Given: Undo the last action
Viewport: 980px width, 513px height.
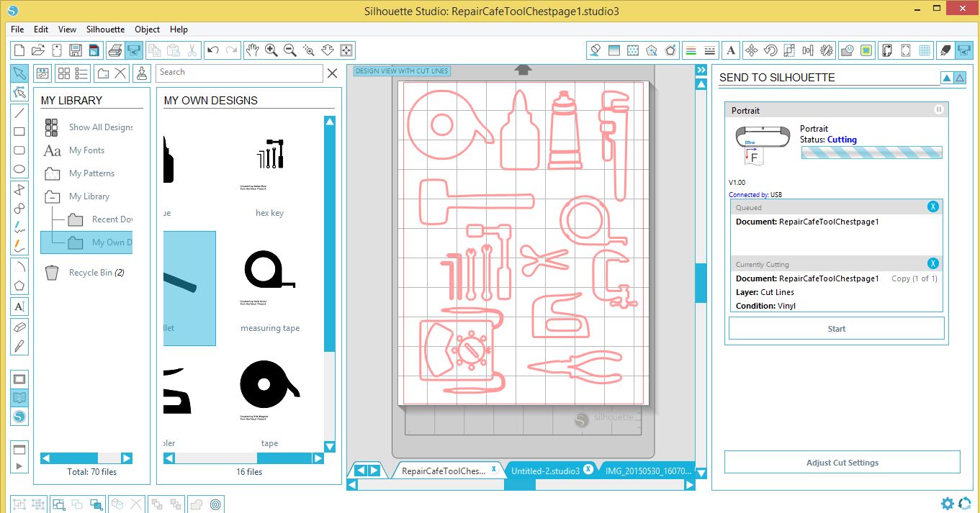Looking at the screenshot, I should (x=212, y=50).
